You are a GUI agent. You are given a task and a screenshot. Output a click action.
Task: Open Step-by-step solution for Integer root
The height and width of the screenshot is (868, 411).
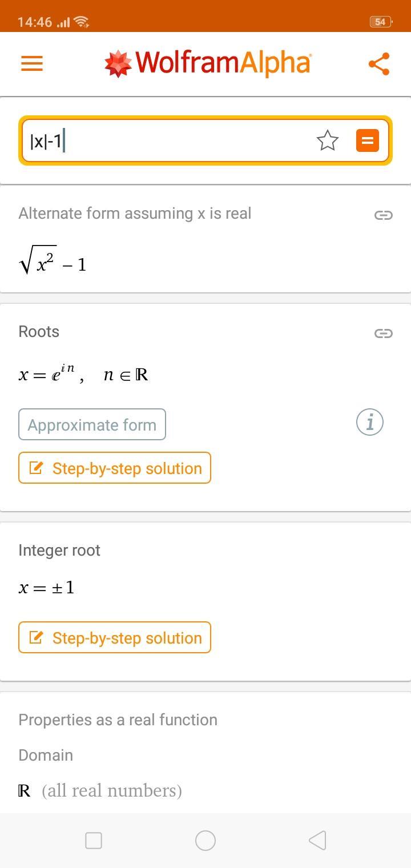pos(115,637)
